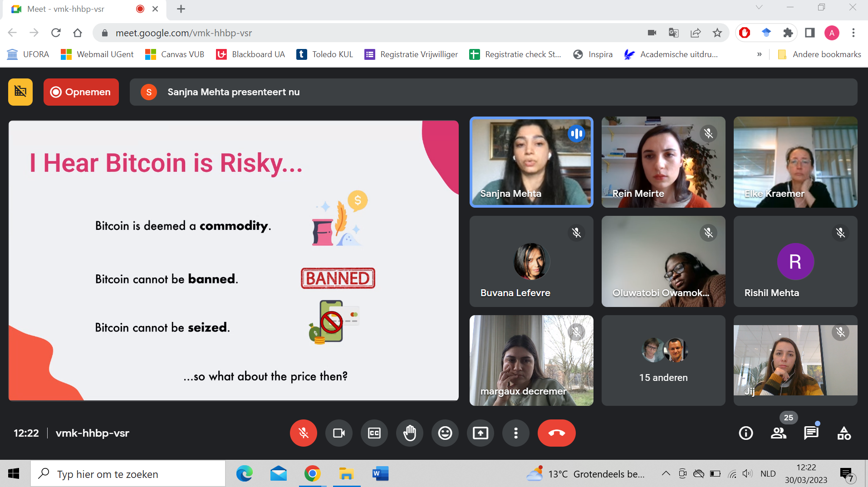Select Rein Meirte's video tile
The width and height of the screenshot is (868, 487).
tap(663, 162)
